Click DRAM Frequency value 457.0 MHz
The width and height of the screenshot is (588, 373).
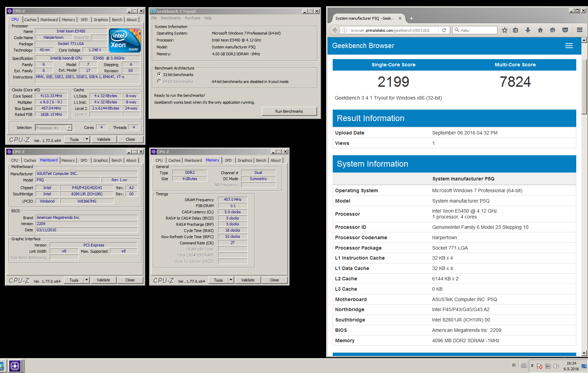(233, 199)
